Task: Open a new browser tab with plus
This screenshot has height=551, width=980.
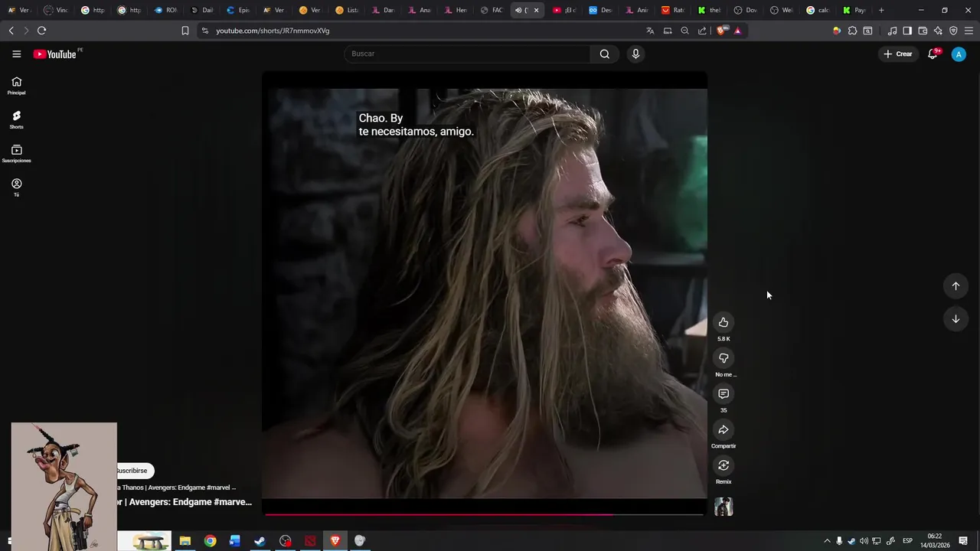Action: 881,10
